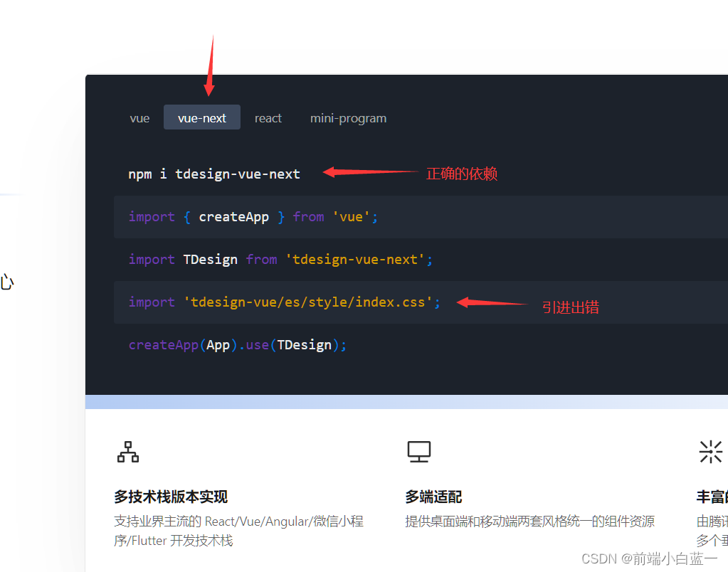Switch to the react tab
The image size is (728, 572).
pyautogui.click(x=268, y=118)
